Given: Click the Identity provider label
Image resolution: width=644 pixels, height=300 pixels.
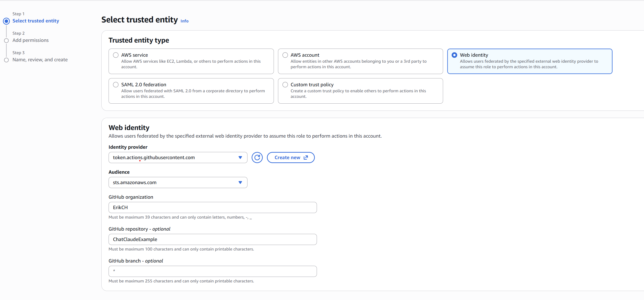Looking at the screenshot, I should tap(128, 147).
